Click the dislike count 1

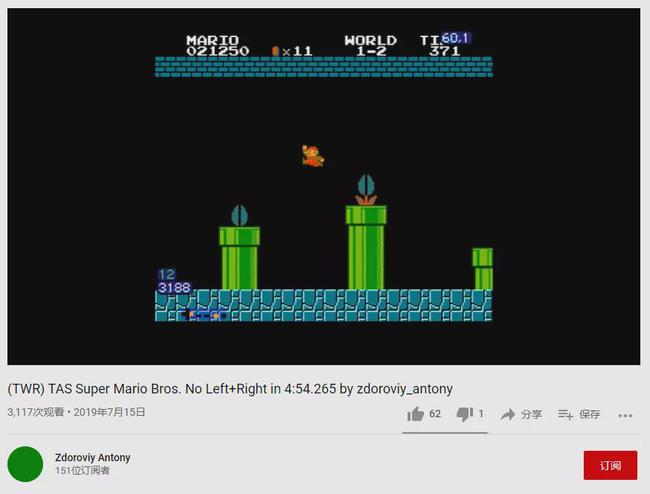481,414
